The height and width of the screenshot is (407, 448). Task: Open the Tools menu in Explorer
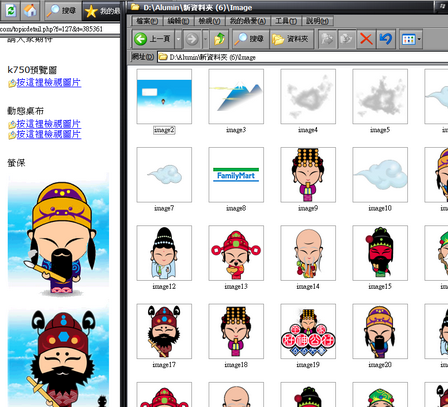pyautogui.click(x=286, y=21)
